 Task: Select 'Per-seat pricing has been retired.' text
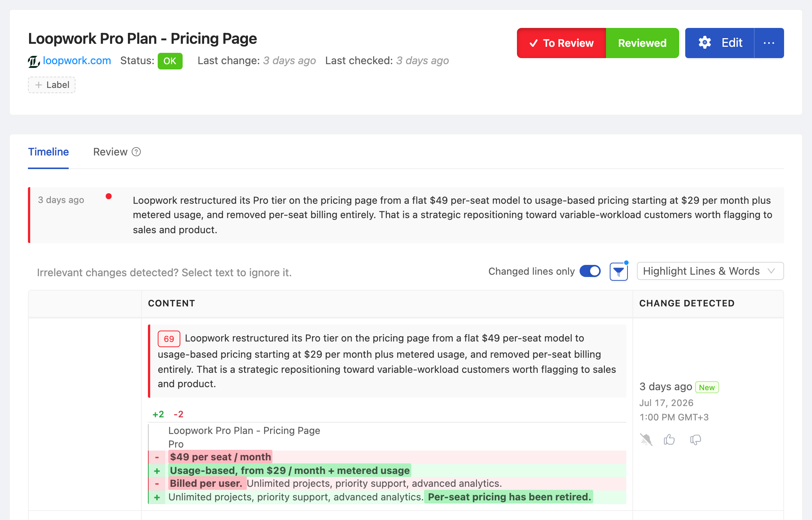click(x=509, y=497)
